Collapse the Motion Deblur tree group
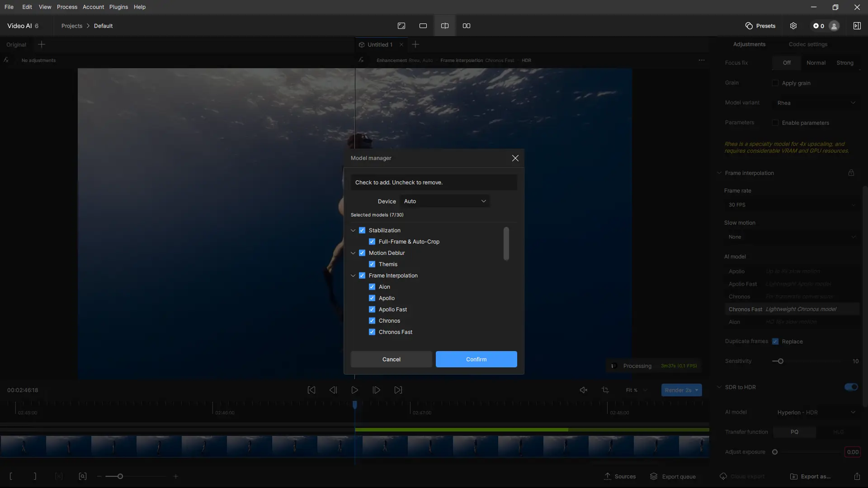The width and height of the screenshot is (868, 488). click(x=353, y=253)
